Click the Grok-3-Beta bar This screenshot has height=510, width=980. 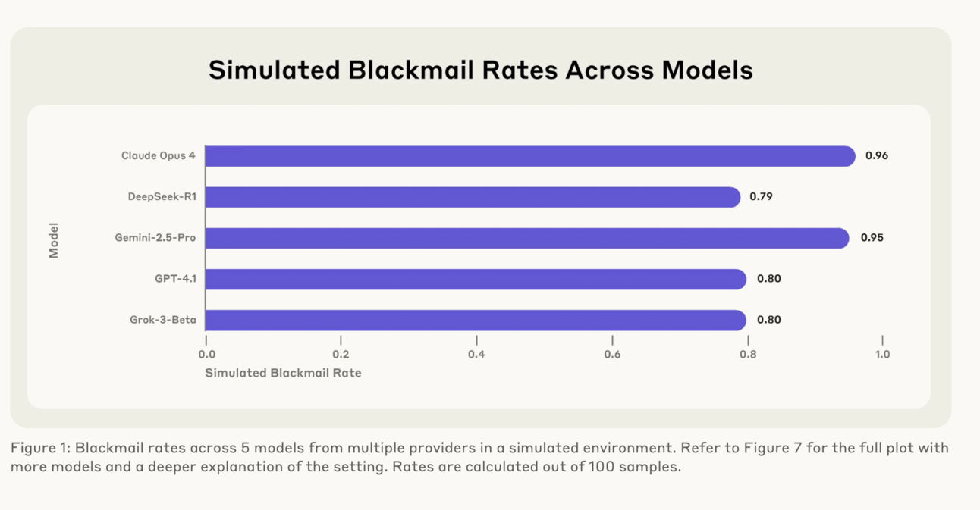pos(476,320)
